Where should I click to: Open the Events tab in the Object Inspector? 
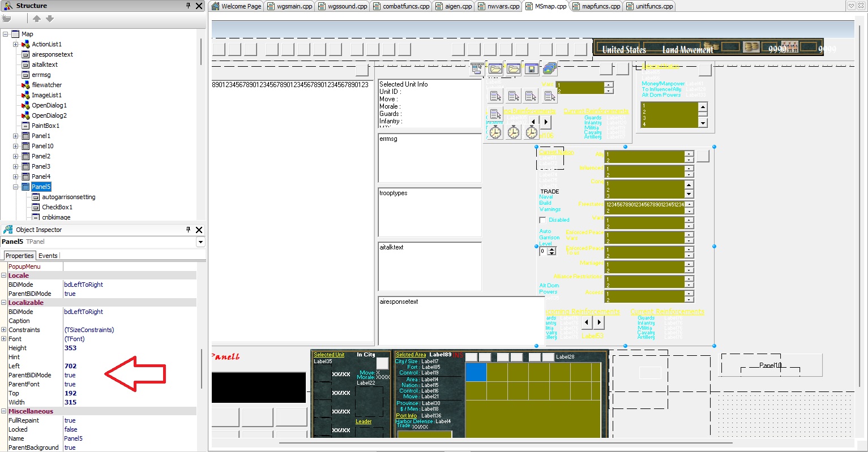(x=48, y=255)
